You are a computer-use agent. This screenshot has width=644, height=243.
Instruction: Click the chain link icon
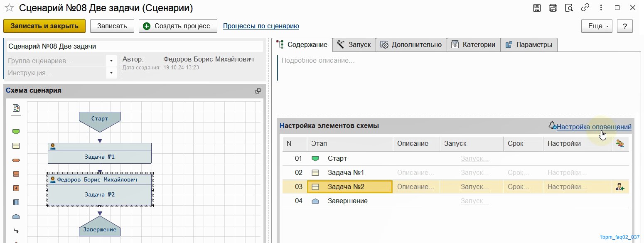pos(585,8)
